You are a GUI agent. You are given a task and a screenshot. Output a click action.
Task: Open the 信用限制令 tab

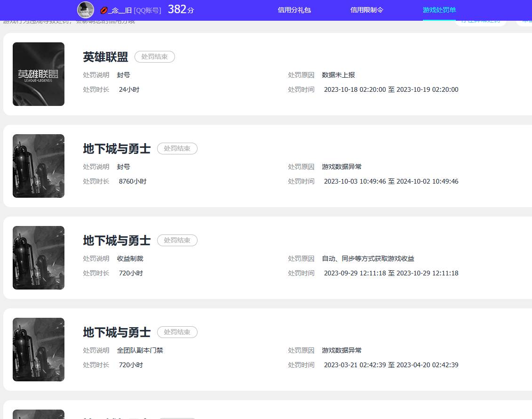pyautogui.click(x=366, y=10)
